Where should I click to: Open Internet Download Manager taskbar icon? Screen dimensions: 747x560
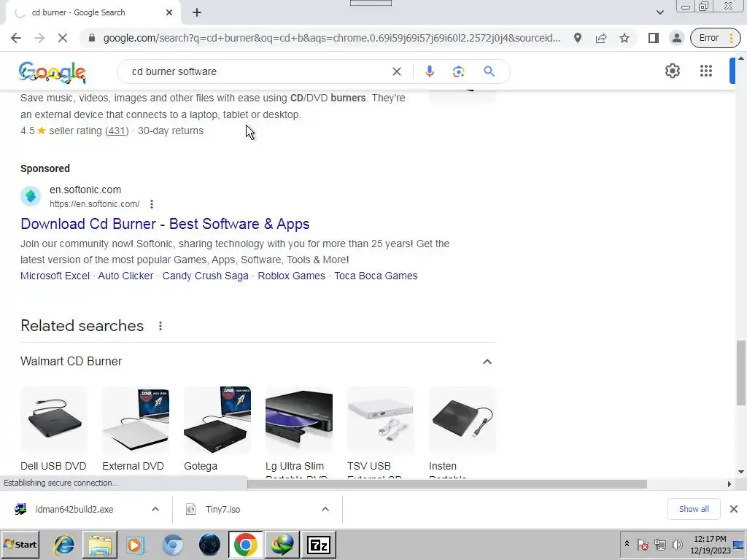[282, 545]
